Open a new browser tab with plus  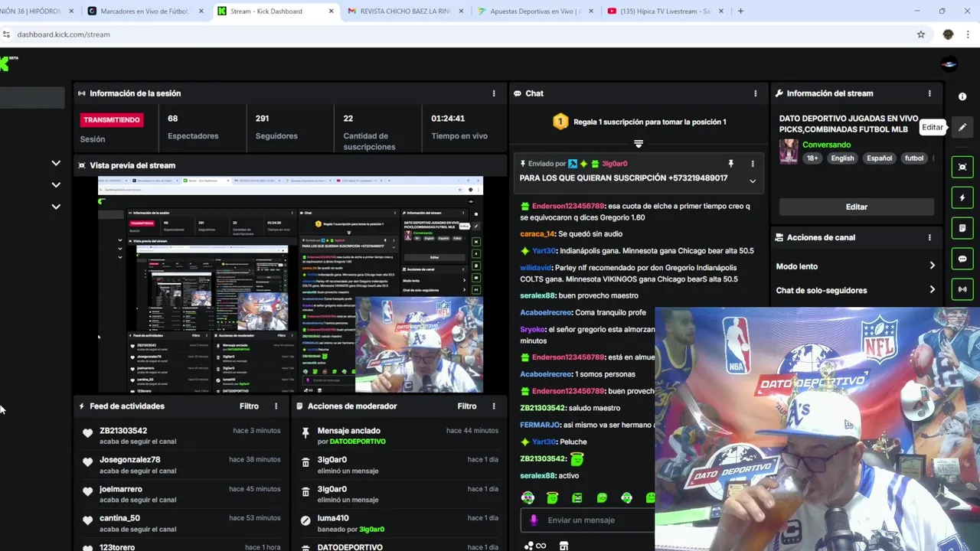pos(740,11)
